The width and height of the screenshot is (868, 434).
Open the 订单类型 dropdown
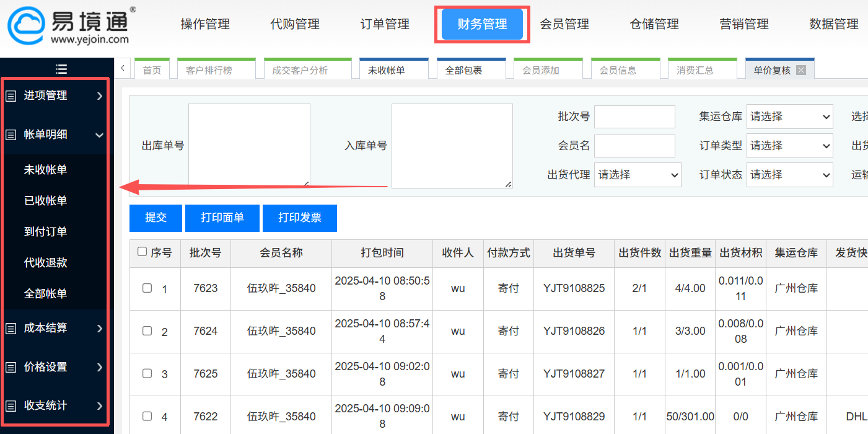coord(790,146)
